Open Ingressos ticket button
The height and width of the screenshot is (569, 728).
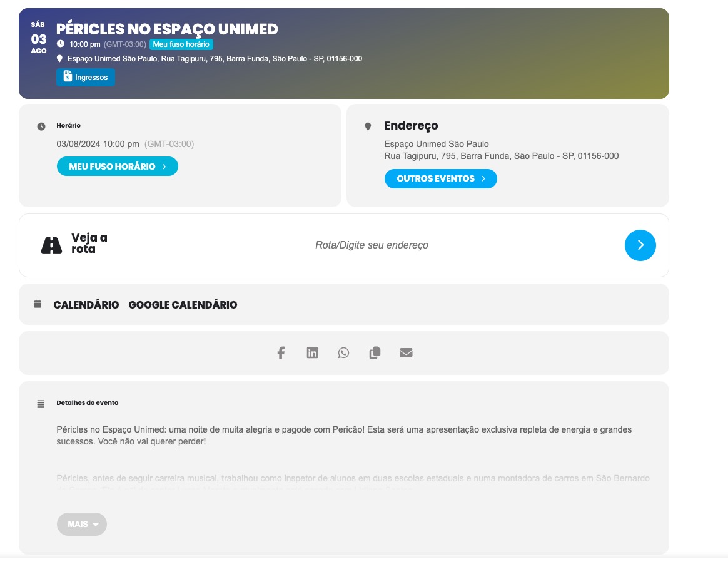click(86, 77)
